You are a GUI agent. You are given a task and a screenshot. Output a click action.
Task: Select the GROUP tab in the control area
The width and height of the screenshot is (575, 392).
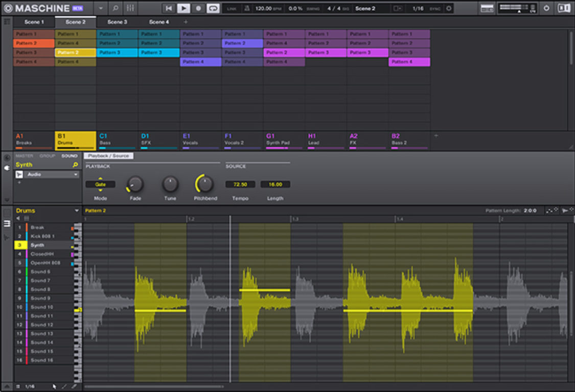click(x=48, y=156)
